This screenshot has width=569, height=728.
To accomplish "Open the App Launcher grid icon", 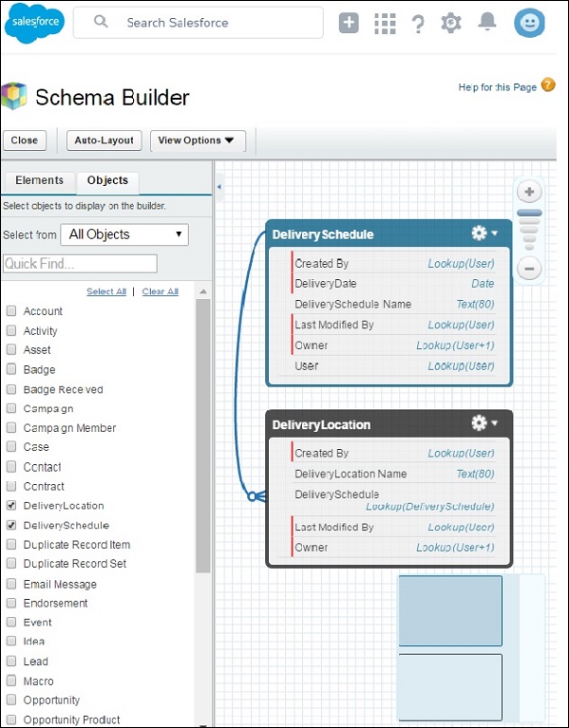I will 385,23.
